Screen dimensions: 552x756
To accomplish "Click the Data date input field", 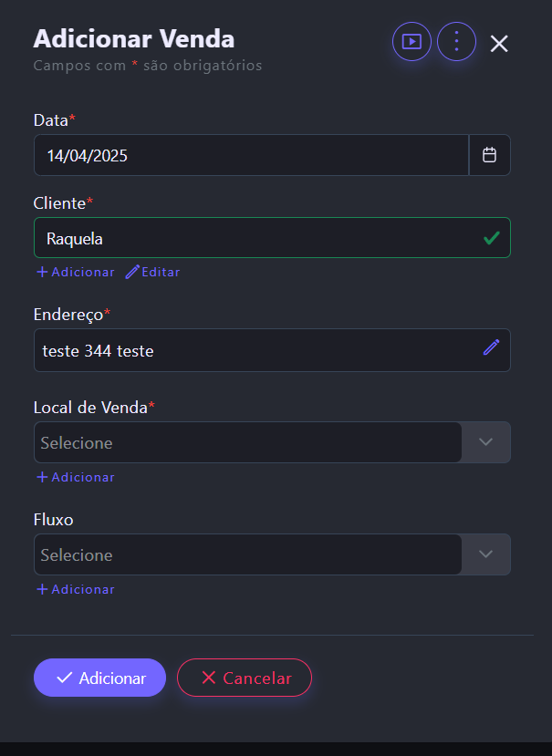I will pyautogui.click(x=251, y=155).
